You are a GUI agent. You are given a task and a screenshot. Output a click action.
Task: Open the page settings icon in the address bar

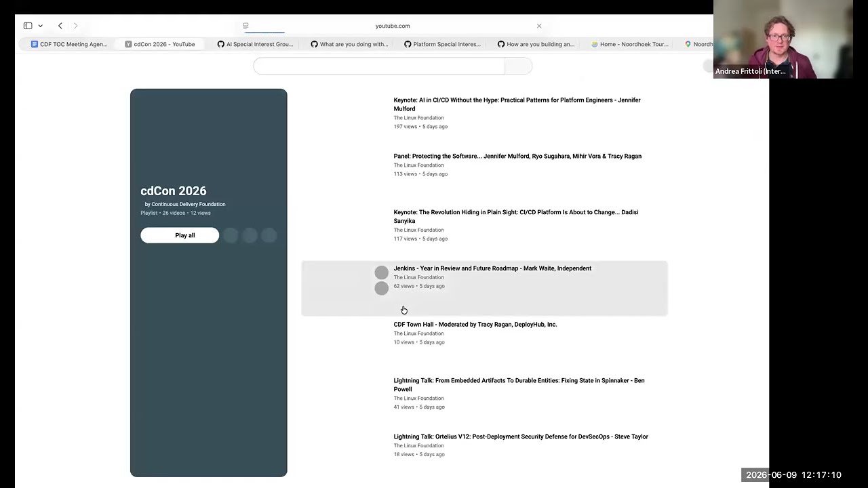pos(245,26)
